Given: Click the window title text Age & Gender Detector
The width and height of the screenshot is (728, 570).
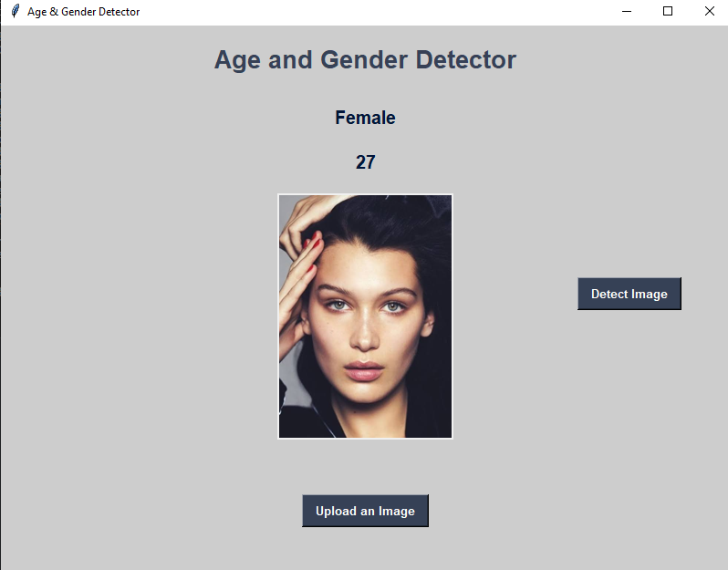Looking at the screenshot, I should 84,12.
